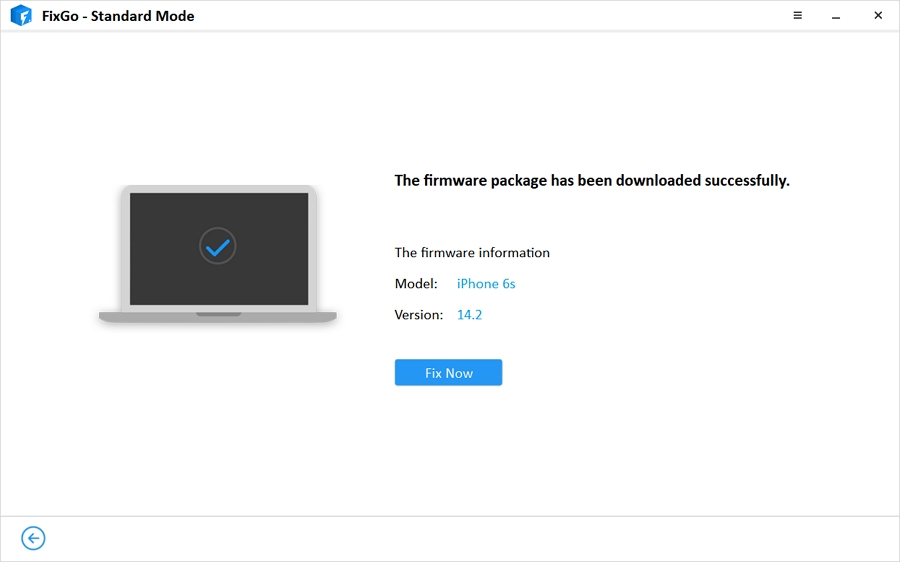Click the word 'Mode' in window title
This screenshot has width=900, height=562.
tap(175, 16)
